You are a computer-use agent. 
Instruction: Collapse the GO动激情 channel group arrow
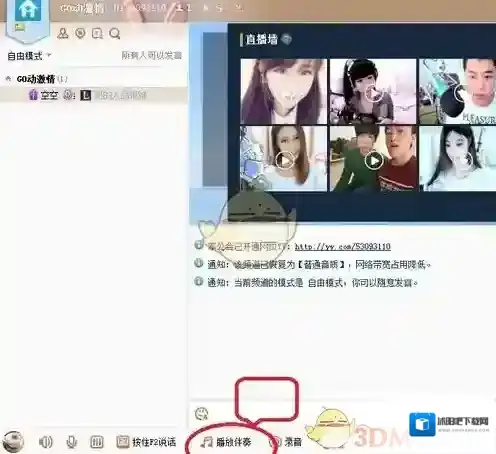9,79
